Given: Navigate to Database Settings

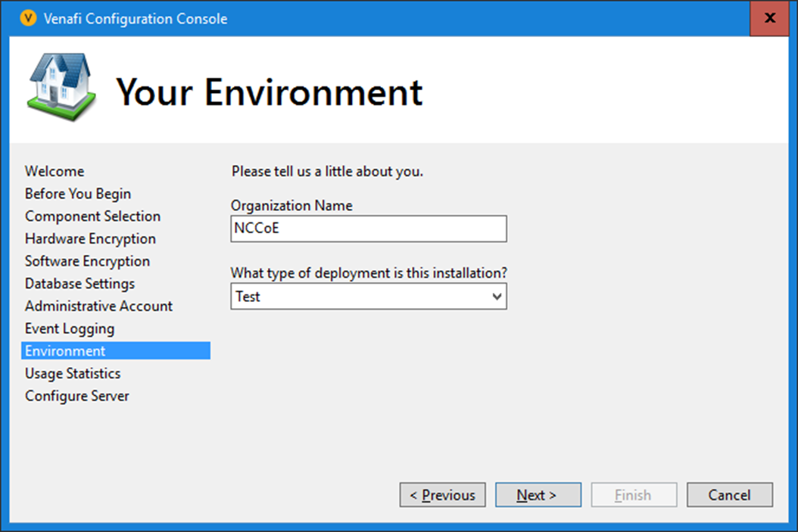Looking at the screenshot, I should pyautogui.click(x=79, y=284).
